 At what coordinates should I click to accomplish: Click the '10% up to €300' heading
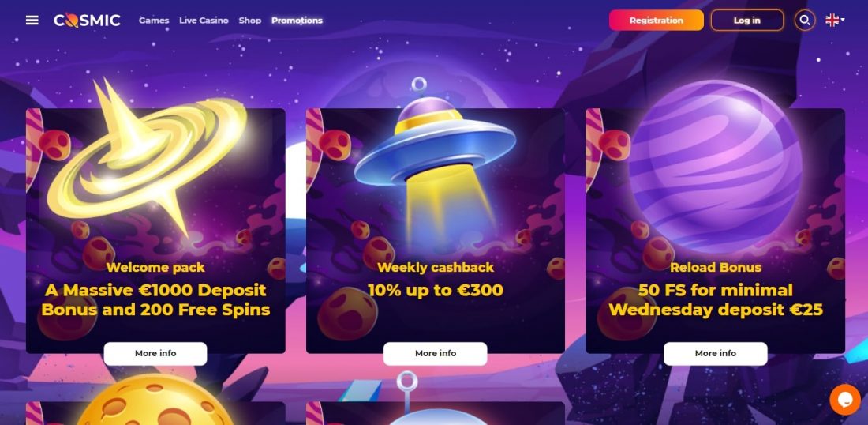click(x=435, y=290)
